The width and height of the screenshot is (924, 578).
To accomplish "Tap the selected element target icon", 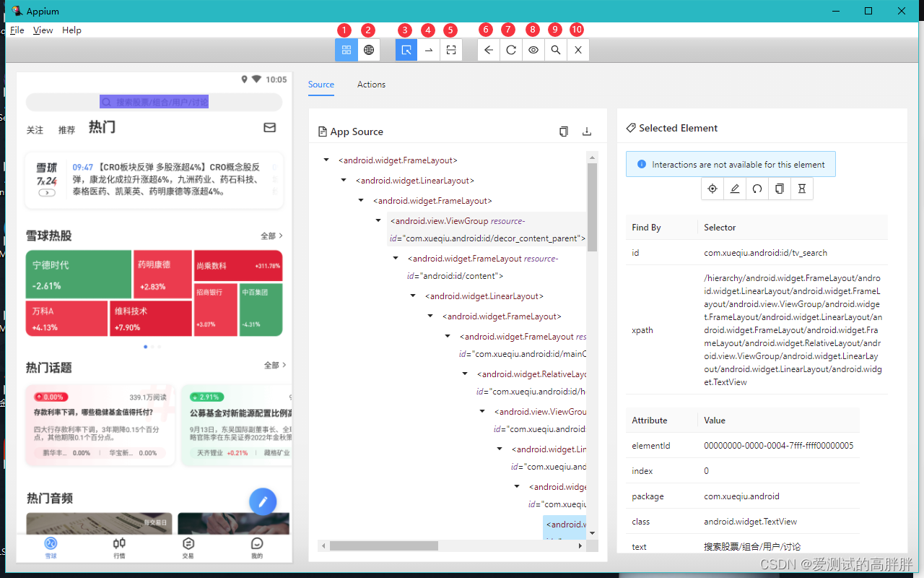I will [x=712, y=189].
